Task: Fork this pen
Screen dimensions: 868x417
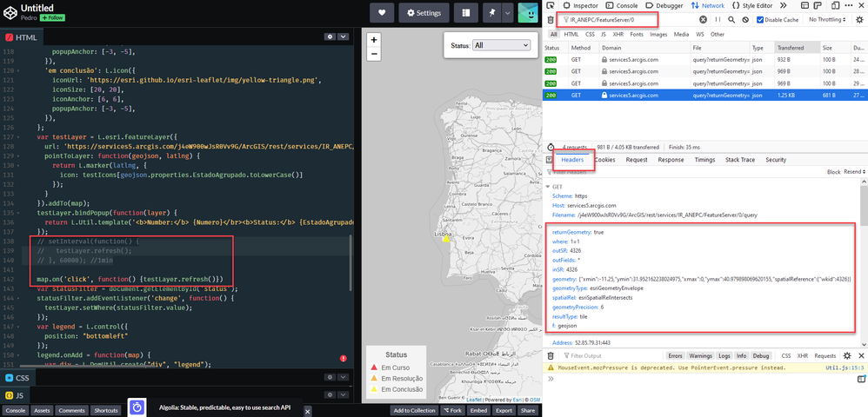Action: (452, 410)
